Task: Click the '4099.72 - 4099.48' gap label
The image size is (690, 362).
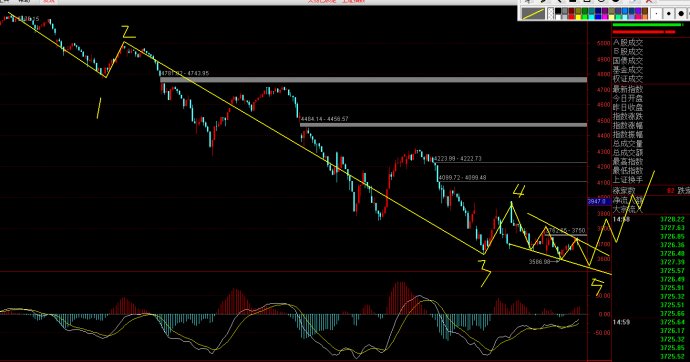Action: click(x=462, y=177)
